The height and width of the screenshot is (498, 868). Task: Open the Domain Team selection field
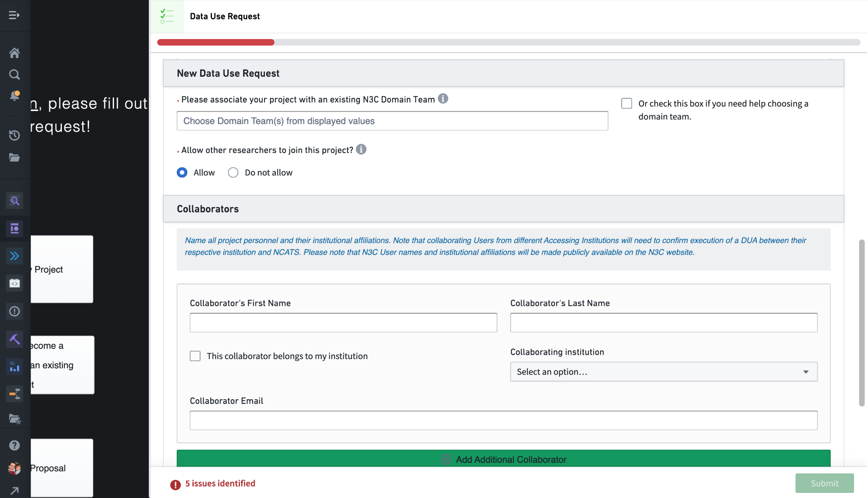point(392,121)
